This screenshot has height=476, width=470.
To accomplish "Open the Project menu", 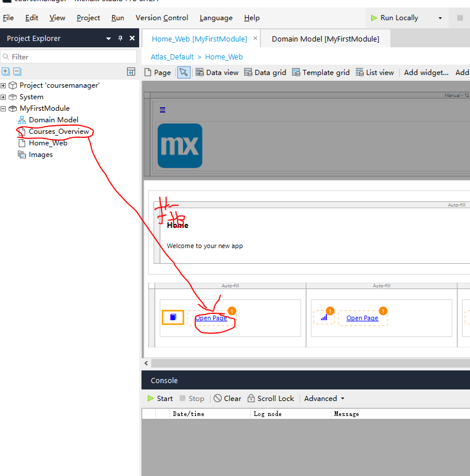I will [x=88, y=18].
